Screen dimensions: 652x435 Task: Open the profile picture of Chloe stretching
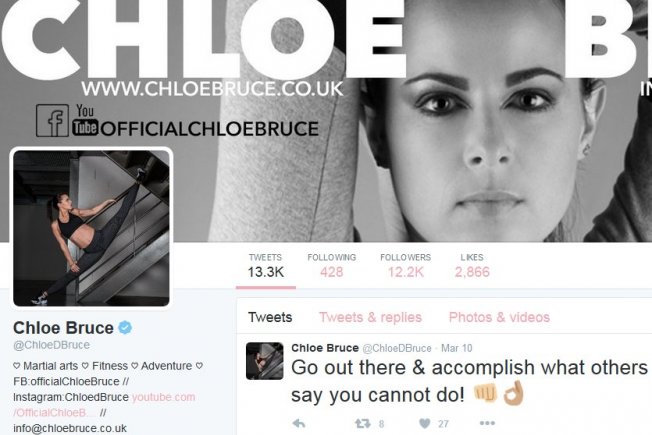91,228
